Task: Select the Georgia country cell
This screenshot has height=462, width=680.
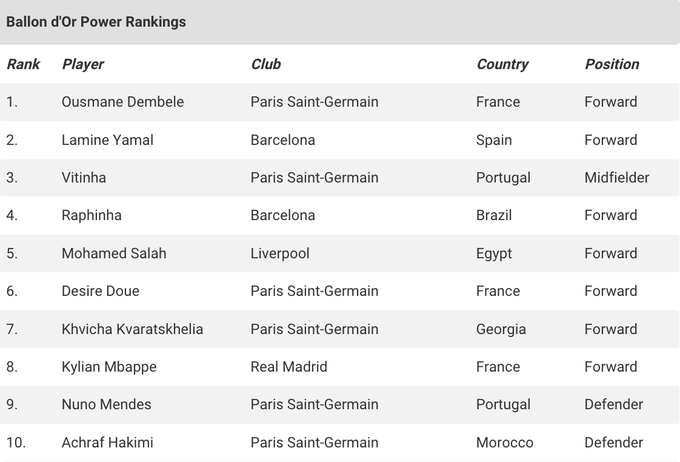Action: tap(501, 329)
